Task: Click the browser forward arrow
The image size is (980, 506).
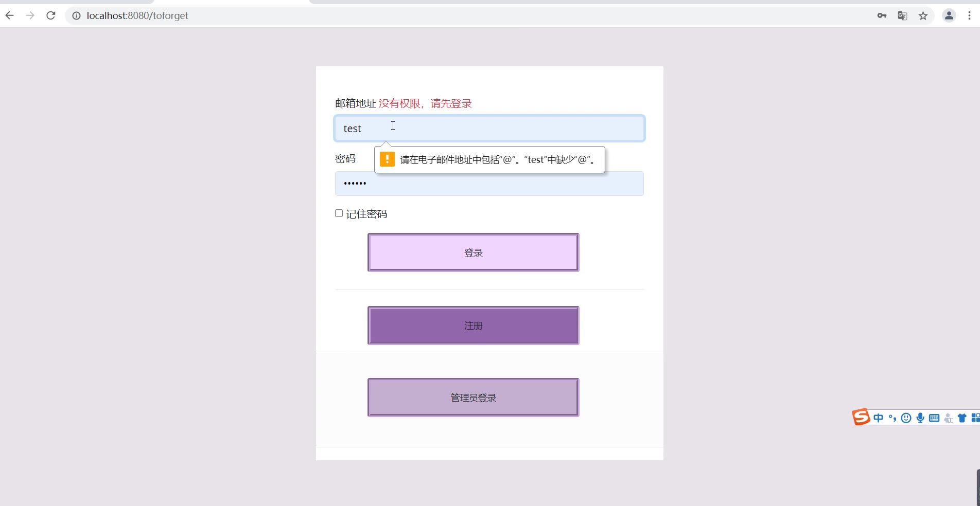Action: pos(30,15)
